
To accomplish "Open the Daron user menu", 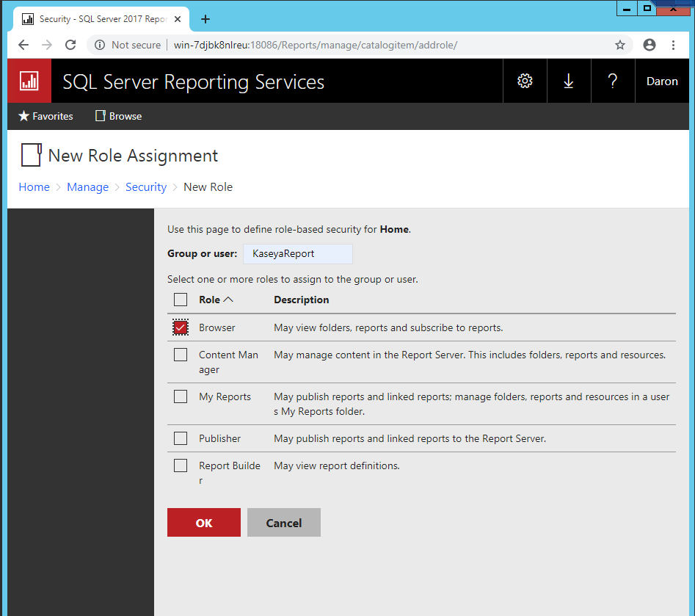I will 662,81.
